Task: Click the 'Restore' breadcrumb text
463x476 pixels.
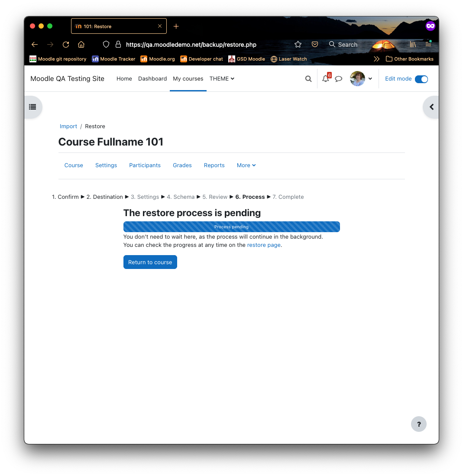Action: (x=95, y=126)
